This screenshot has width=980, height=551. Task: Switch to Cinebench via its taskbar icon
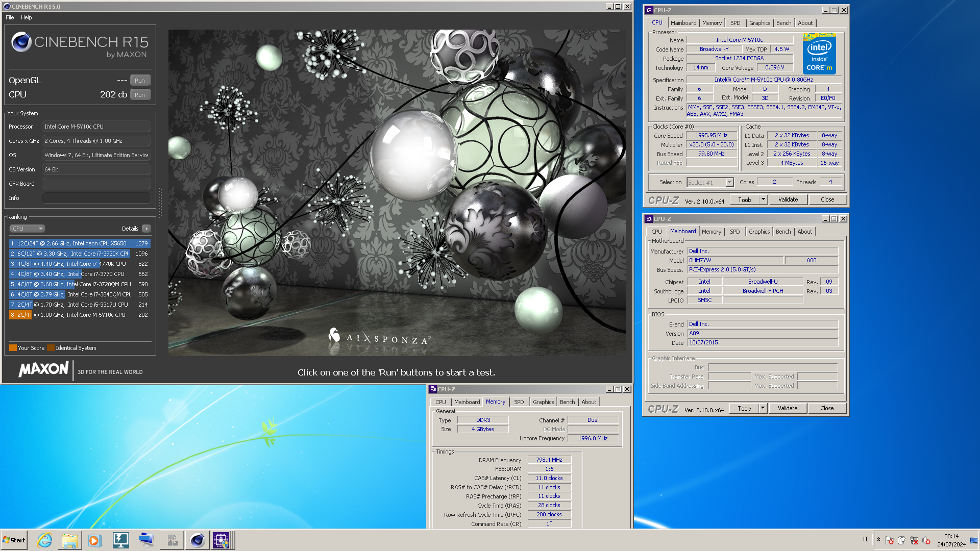coord(198,540)
